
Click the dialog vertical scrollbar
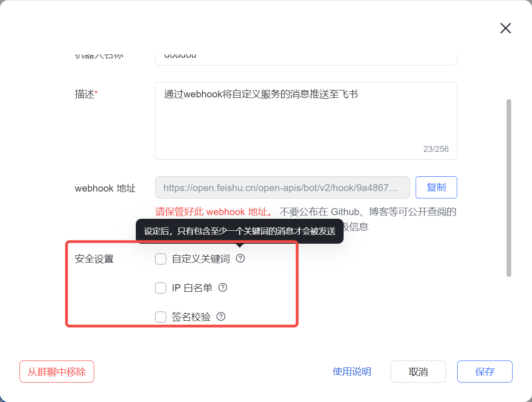click(508, 188)
